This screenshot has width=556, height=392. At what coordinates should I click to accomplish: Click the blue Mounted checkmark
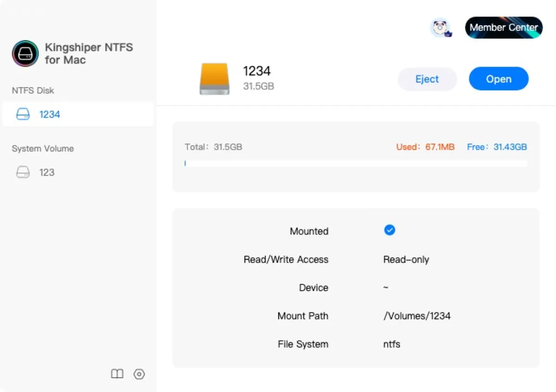[390, 230]
